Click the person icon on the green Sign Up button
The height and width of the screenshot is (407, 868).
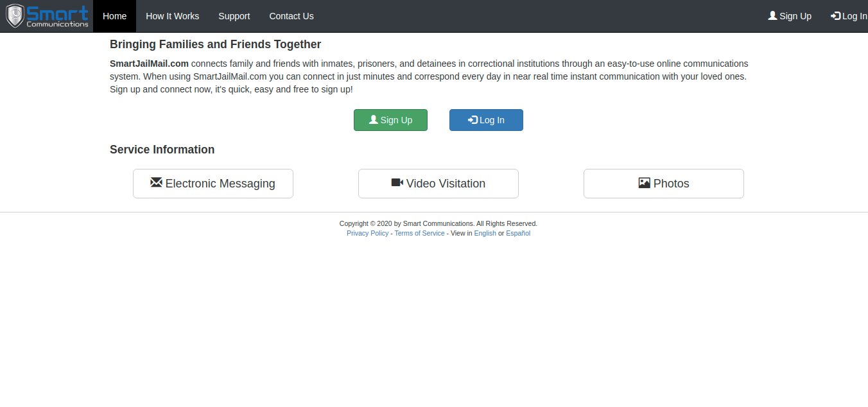click(x=373, y=119)
